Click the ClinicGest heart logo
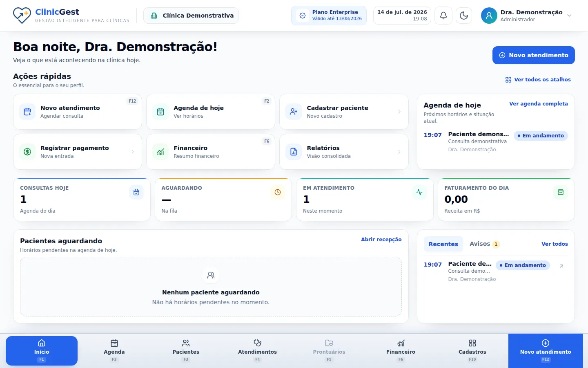Viewport: 588px width, 368px height. click(x=22, y=16)
